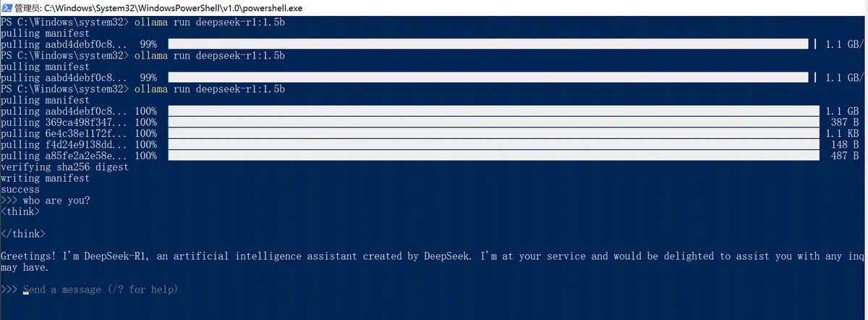Click the '1.1 KB' size value
The width and height of the screenshot is (868, 320).
[842, 133]
